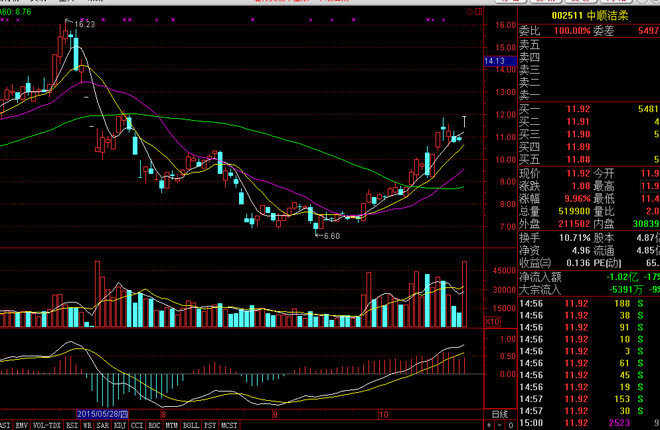Select the 14:56 tick with volume 188
Image resolution: width=660 pixels, height=430 pixels.
point(589,303)
